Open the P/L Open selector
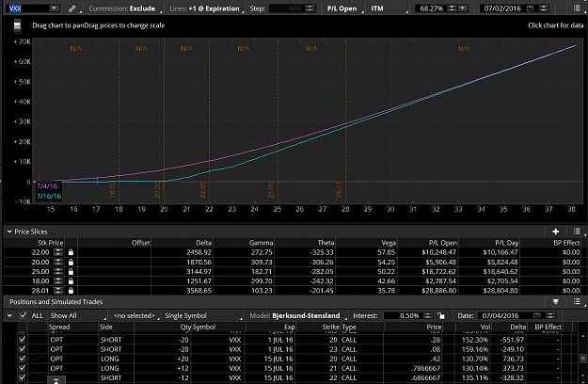 [342, 8]
